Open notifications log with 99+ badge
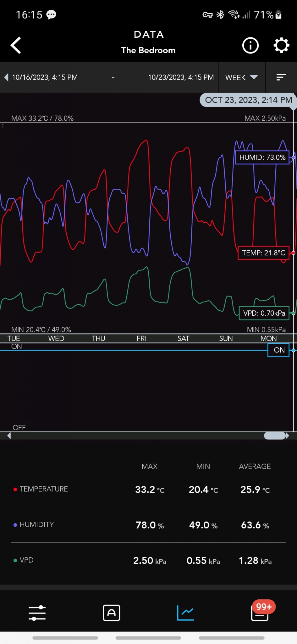The image size is (297, 644). point(260,613)
